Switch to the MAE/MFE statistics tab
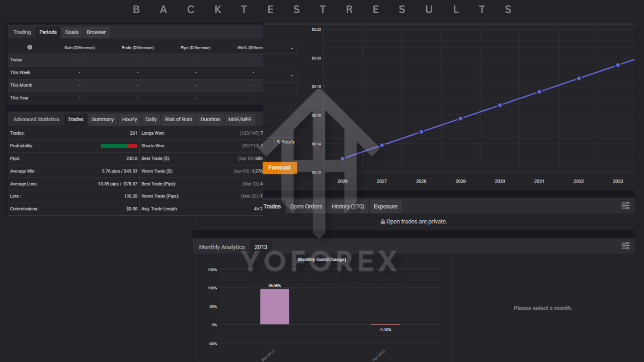Image resolution: width=644 pixels, height=362 pixels. 240,120
